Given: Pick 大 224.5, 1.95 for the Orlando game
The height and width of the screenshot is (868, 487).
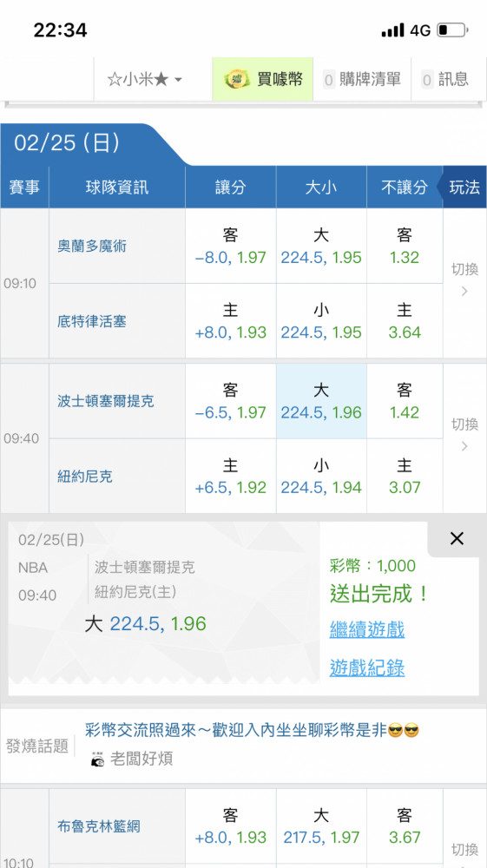Looking at the screenshot, I should coord(321,247).
